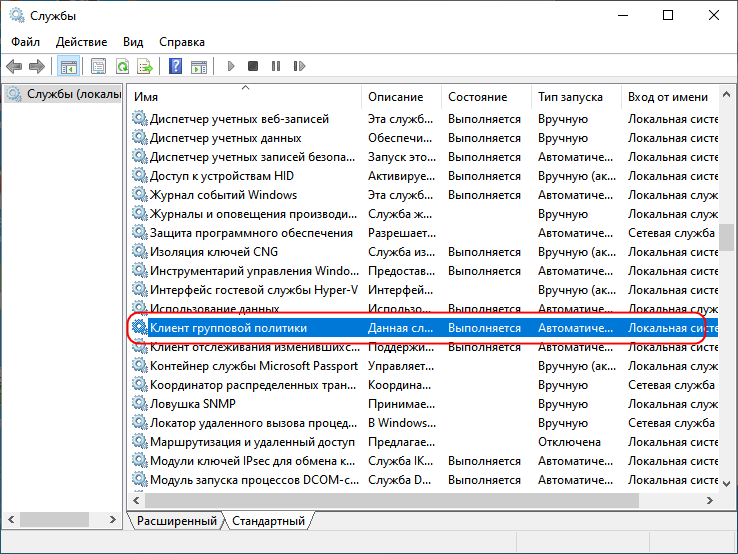Click the blue Help question mark icon
Image resolution: width=738 pixels, height=554 pixels.
click(176, 67)
